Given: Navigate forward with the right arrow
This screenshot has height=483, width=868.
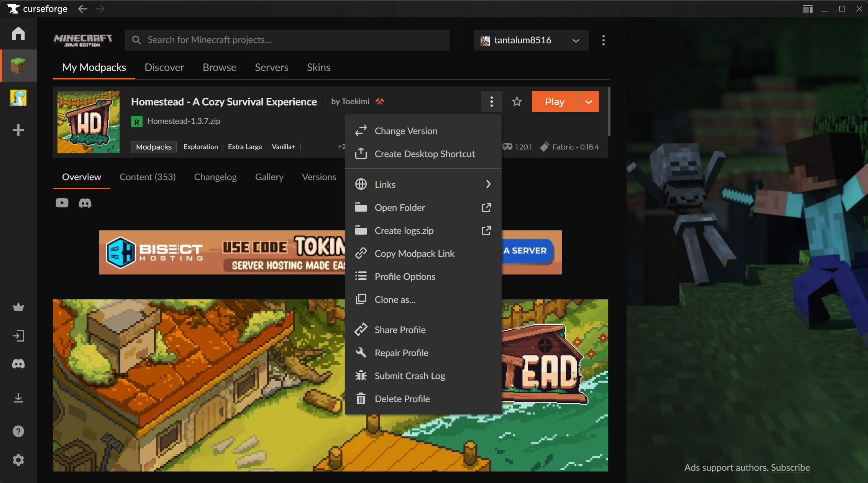Looking at the screenshot, I should click(x=100, y=9).
